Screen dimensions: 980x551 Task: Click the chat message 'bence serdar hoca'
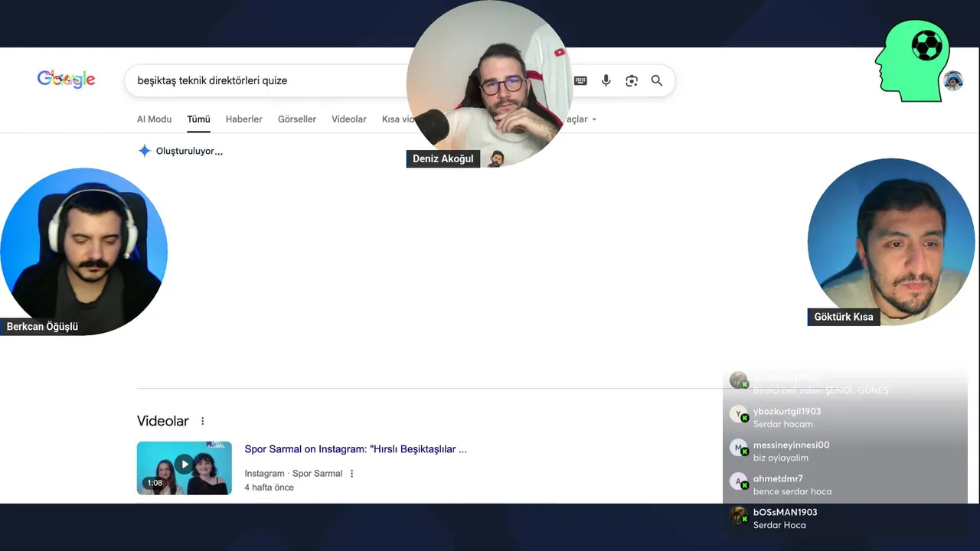[792, 491]
